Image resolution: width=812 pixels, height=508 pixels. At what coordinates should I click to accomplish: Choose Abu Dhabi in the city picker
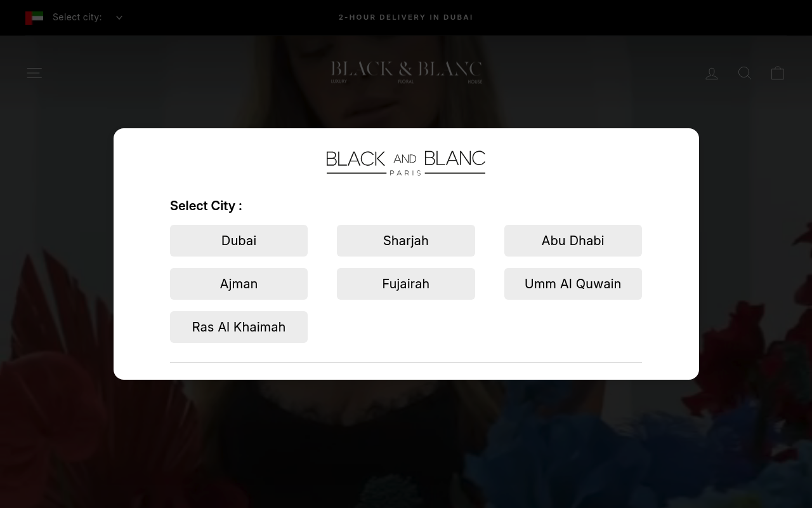573,240
